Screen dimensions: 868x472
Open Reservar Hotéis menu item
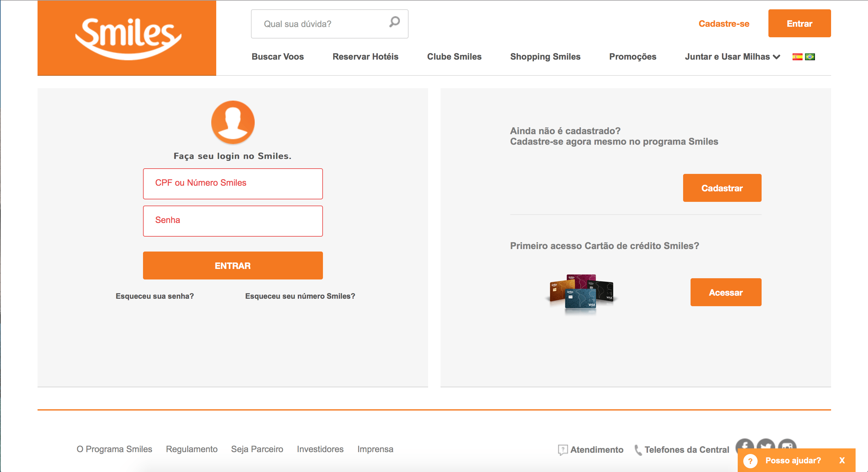pyautogui.click(x=365, y=57)
